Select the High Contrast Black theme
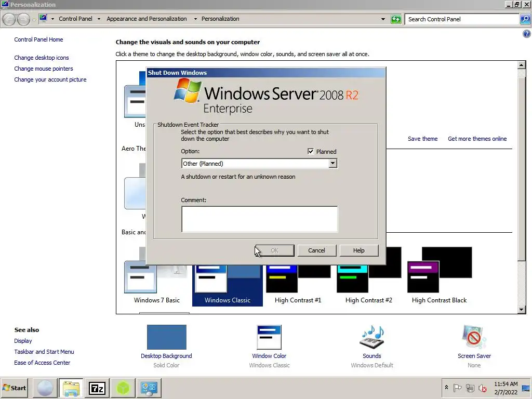Image resolution: width=532 pixels, height=399 pixels. (x=440, y=276)
